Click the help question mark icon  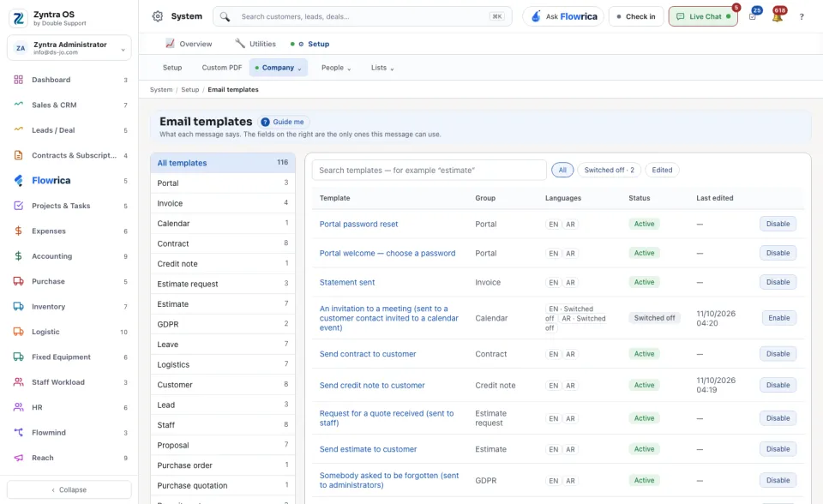(x=802, y=17)
